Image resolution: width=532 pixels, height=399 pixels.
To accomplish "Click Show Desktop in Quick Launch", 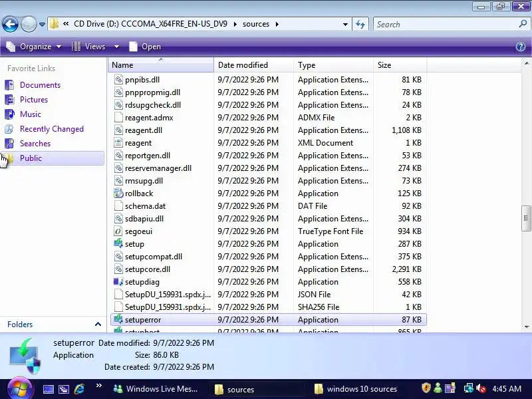I will tap(48, 389).
